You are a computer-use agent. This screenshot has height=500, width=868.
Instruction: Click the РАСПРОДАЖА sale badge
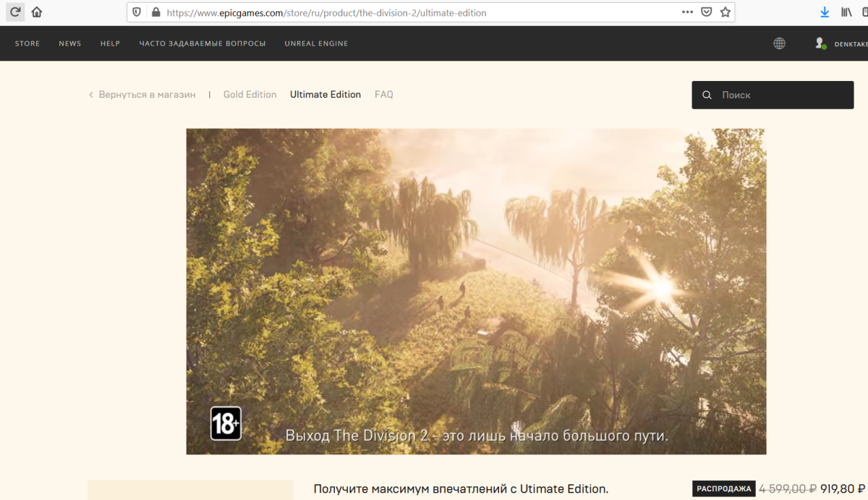[723, 489]
